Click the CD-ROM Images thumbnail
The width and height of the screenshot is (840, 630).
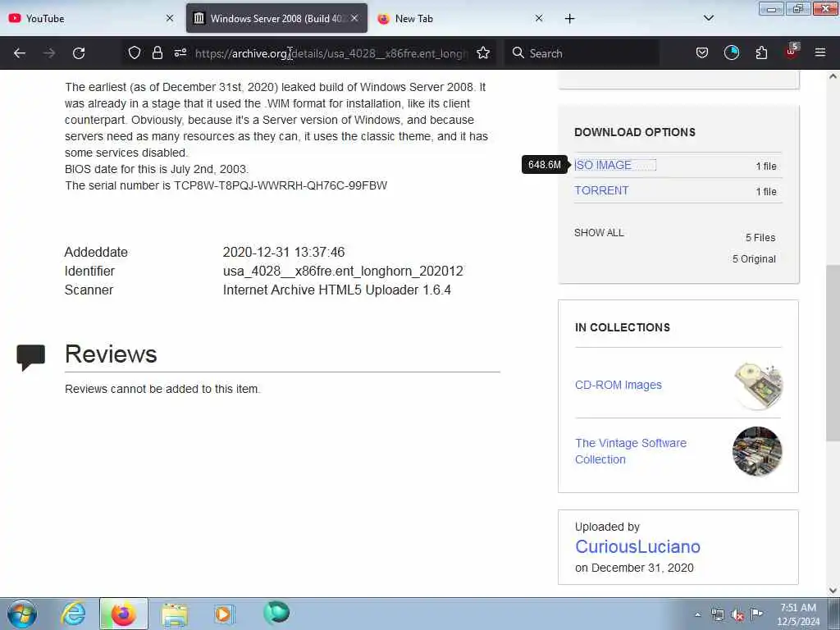coord(757,386)
